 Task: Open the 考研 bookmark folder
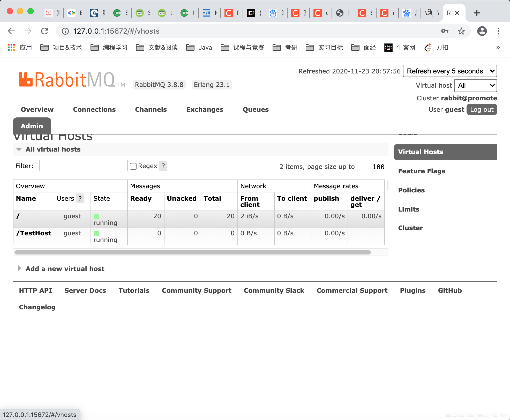285,47
